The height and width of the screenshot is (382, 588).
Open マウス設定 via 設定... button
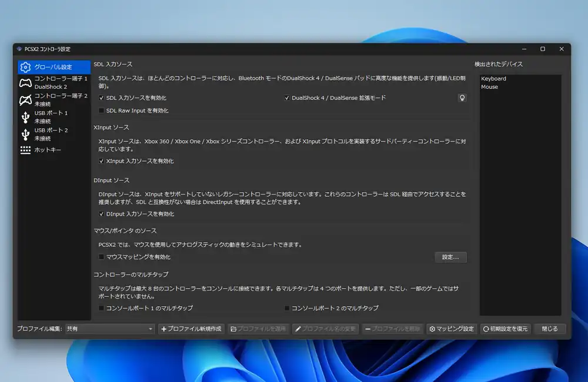[x=450, y=257]
